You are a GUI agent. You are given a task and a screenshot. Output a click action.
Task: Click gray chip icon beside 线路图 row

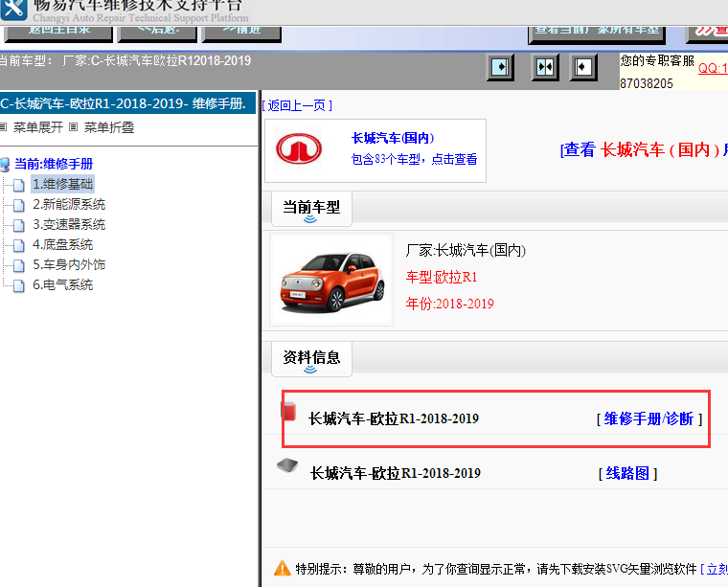(287, 465)
